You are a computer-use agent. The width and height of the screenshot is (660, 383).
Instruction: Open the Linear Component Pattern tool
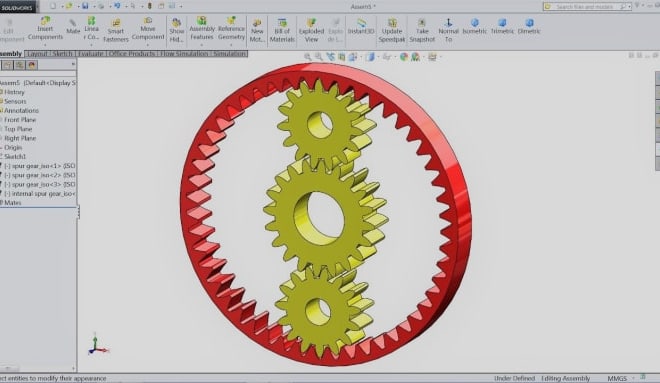point(91,28)
